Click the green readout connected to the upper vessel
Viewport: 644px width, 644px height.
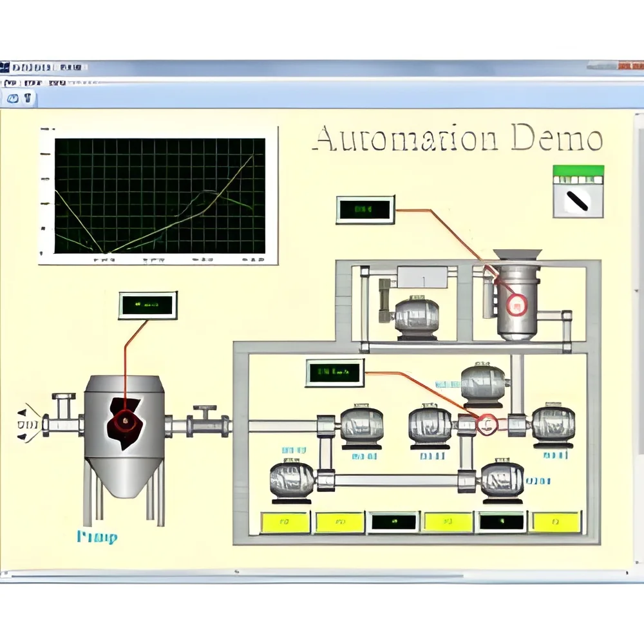[x=365, y=209]
